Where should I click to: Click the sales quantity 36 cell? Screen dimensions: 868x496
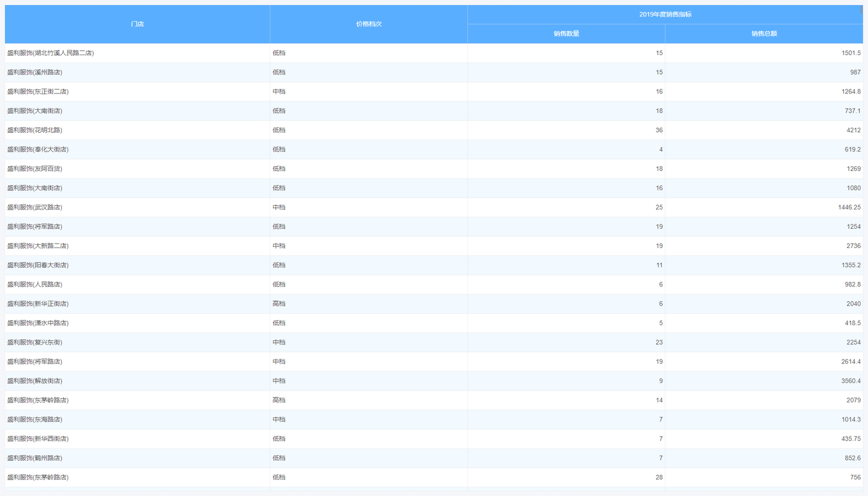[x=659, y=130]
